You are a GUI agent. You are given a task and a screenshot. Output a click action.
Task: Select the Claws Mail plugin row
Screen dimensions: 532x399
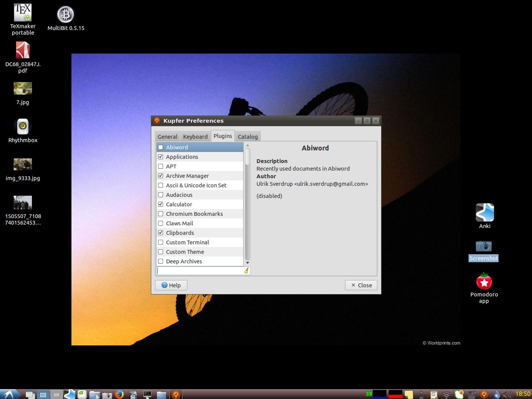pos(200,223)
